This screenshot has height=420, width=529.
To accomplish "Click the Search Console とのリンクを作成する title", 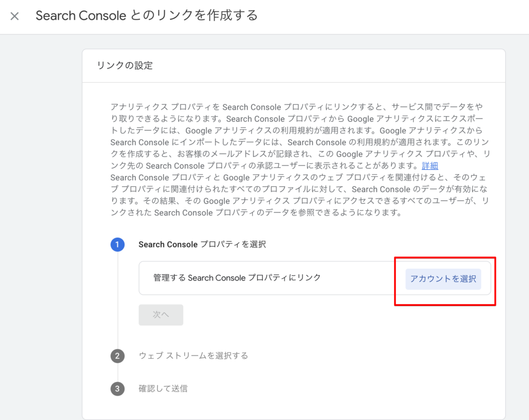I will click(x=147, y=15).
